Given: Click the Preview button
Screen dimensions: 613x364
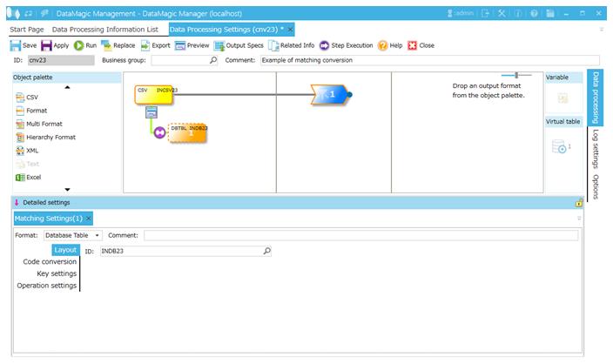Looking at the screenshot, I should 192,45.
